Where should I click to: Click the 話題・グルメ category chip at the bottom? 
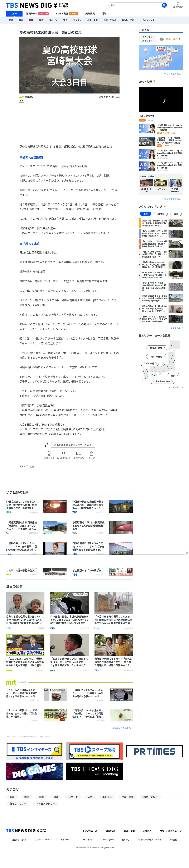(x=150, y=797)
